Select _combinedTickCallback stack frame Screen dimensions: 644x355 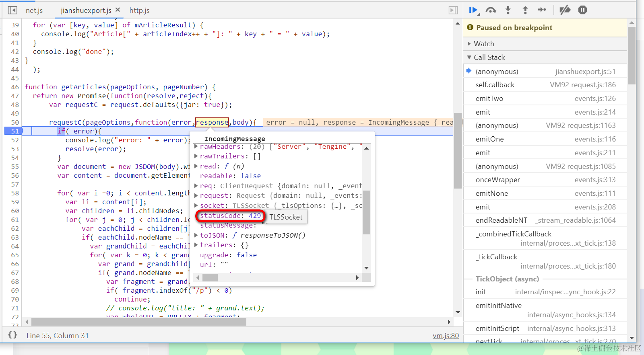click(x=545, y=238)
